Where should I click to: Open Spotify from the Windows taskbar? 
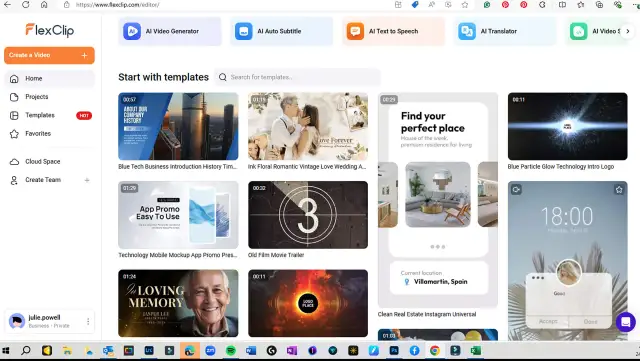[231, 350]
